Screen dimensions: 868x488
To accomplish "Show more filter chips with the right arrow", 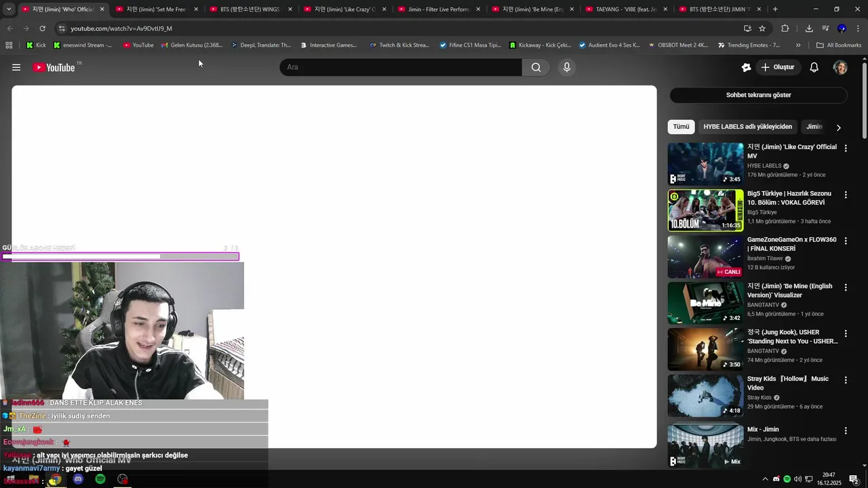I will point(839,127).
